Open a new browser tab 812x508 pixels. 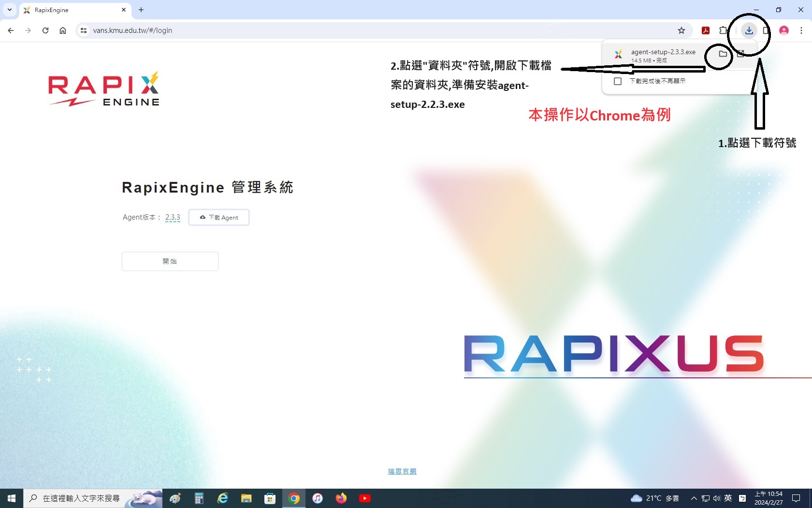(x=141, y=10)
